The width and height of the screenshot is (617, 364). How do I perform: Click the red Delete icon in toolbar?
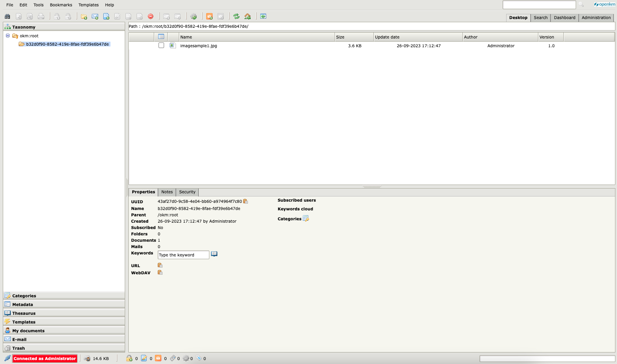[x=151, y=16]
